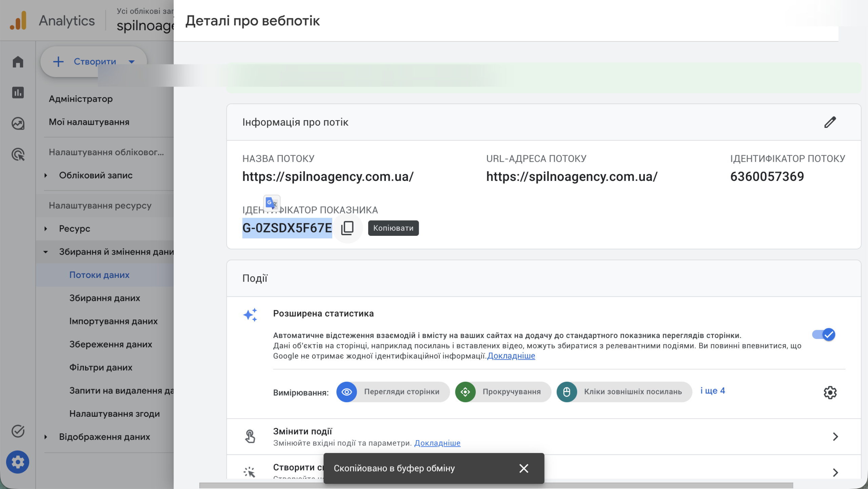Click the stream ID 6360057369
Image resolution: width=868 pixels, height=489 pixels.
(x=767, y=176)
